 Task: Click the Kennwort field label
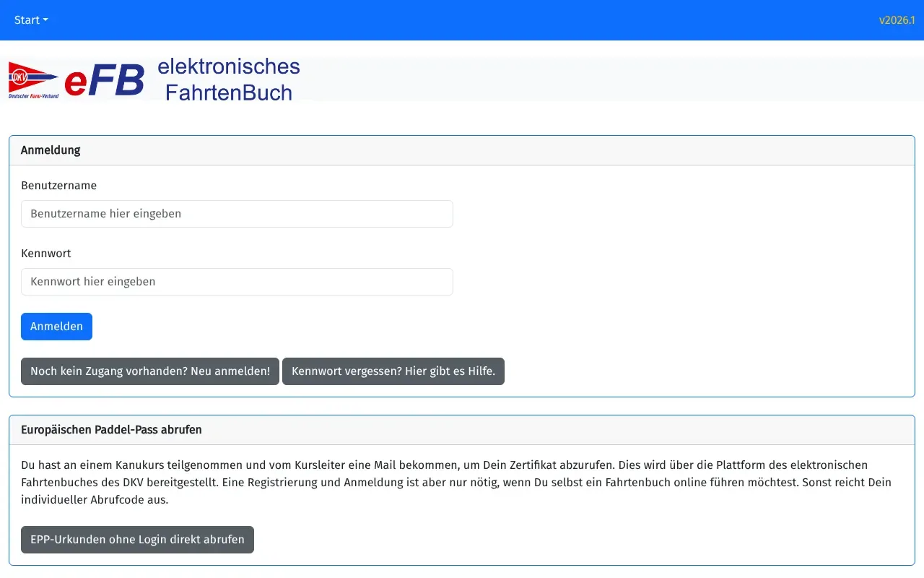coord(45,253)
